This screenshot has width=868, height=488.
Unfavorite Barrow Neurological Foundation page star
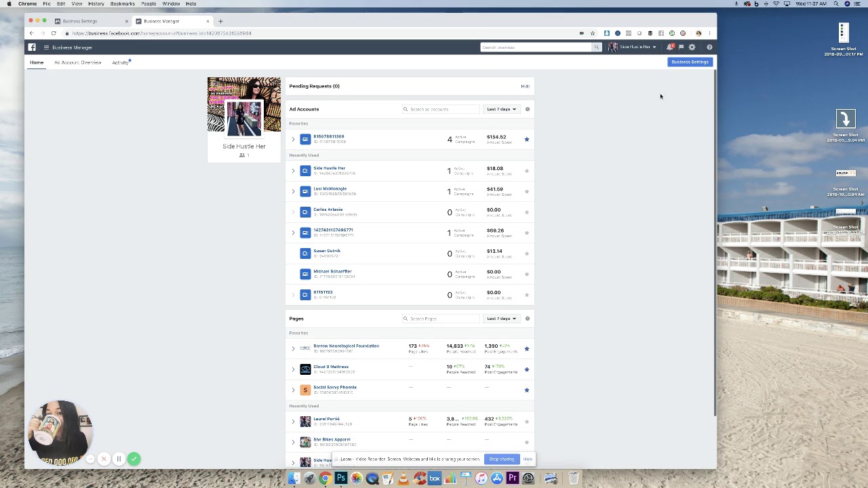[x=527, y=349]
